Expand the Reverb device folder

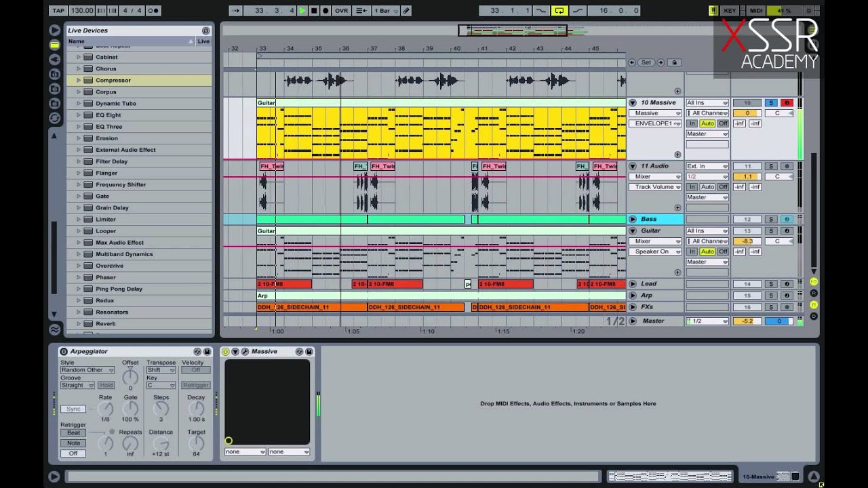tap(79, 324)
